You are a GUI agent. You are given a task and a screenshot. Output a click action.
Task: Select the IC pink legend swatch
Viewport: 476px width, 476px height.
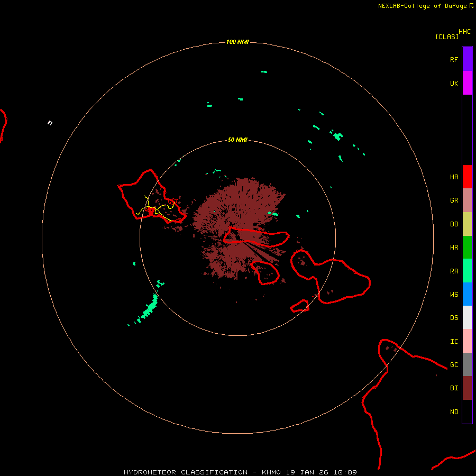tap(467, 341)
